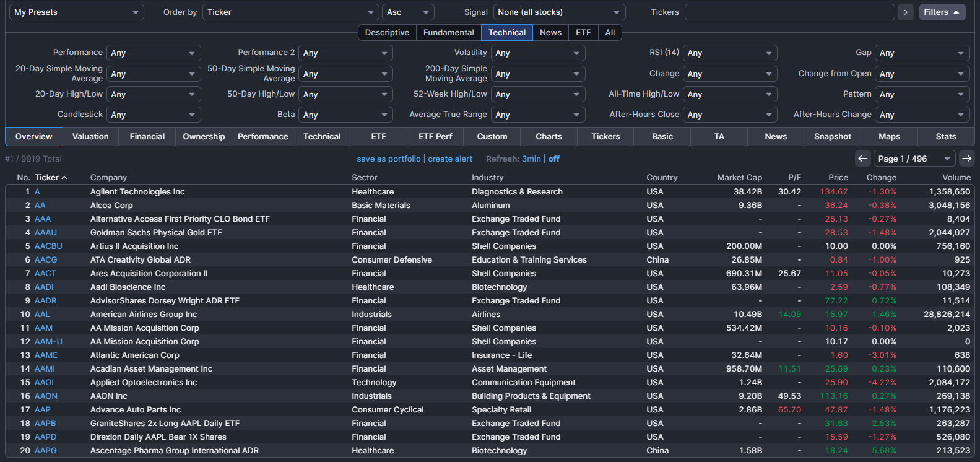Open the Asc sort direction dropdown
The image size is (980, 462).
tap(408, 12)
